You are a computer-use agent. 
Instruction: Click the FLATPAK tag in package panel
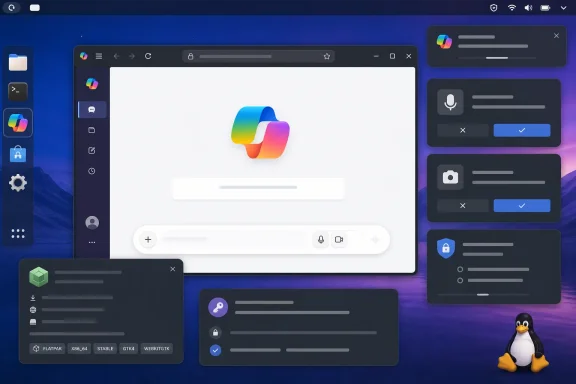point(47,348)
